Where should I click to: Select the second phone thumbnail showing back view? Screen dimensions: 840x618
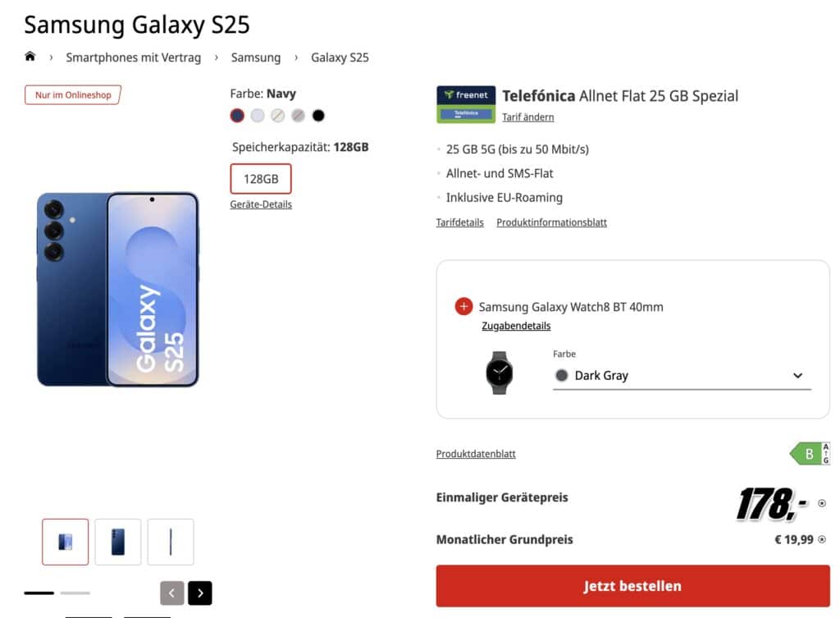(x=118, y=542)
